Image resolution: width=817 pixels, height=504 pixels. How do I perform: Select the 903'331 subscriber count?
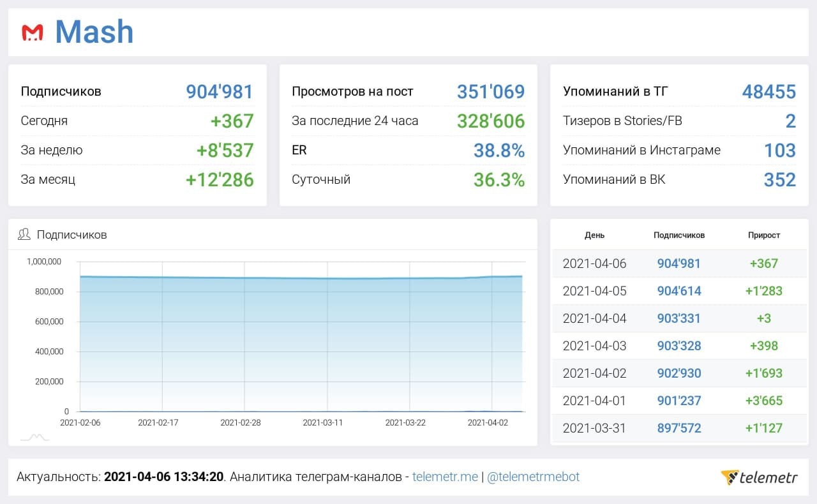(679, 318)
